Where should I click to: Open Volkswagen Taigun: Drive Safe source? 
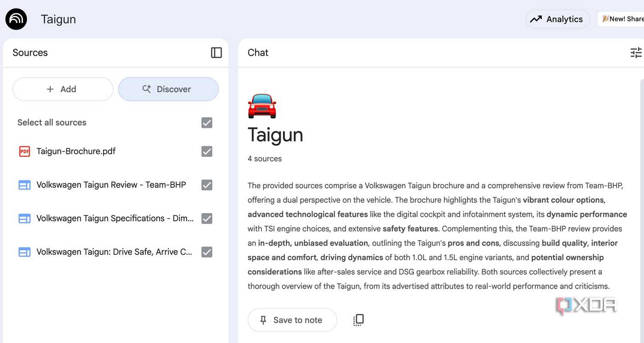114,252
